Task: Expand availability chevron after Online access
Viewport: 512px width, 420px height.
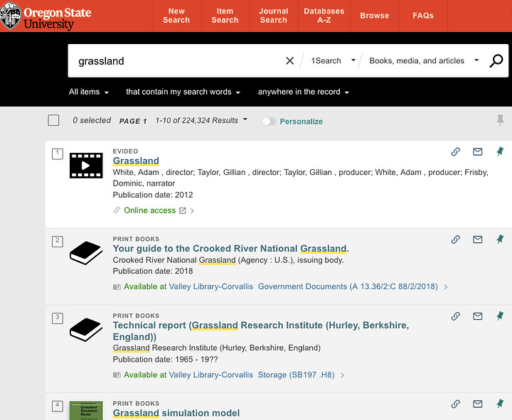Action: [x=192, y=211]
